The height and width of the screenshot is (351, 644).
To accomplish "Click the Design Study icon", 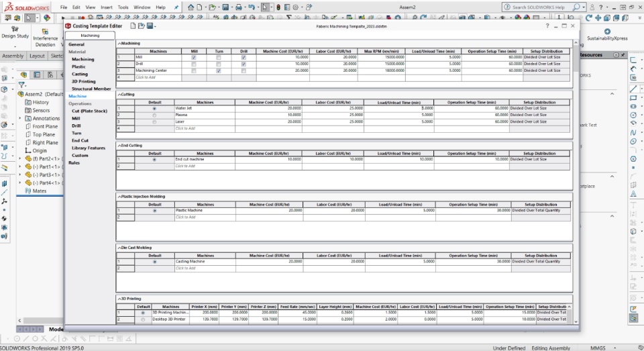I will point(15,29).
